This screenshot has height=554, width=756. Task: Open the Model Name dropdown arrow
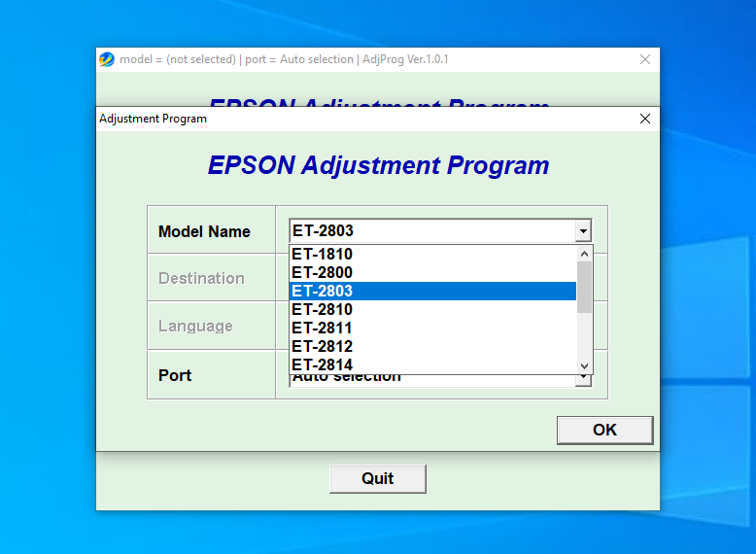click(583, 231)
